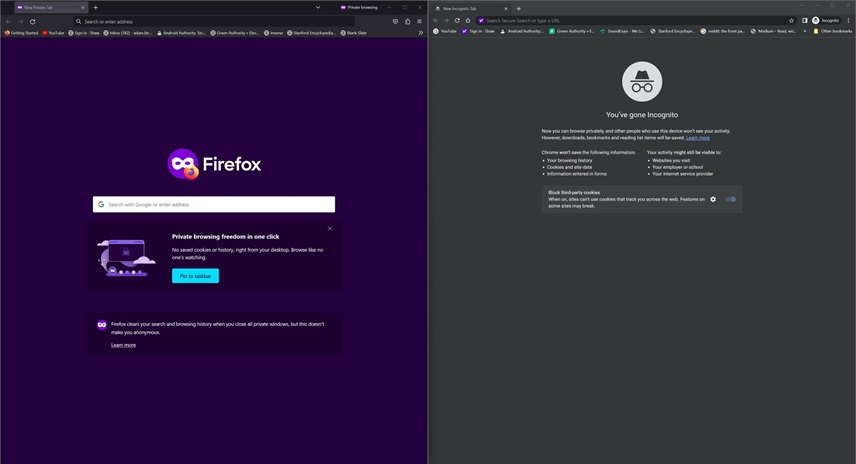
Task: Reload the page in Chrome
Action: [457, 20]
